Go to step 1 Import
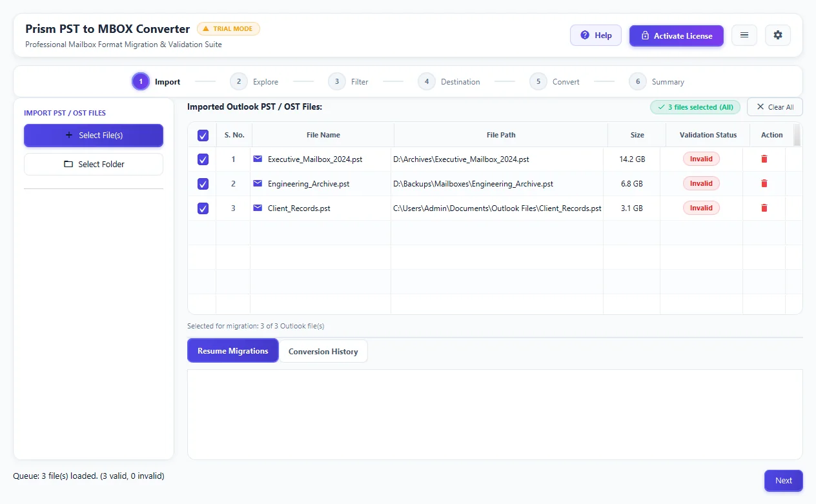This screenshot has width=816, height=504. 156,82
